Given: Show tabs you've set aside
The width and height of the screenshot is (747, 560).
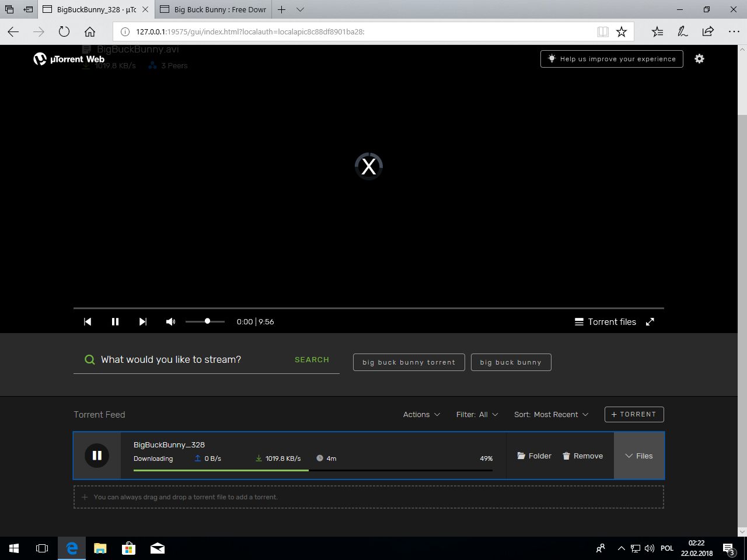Looking at the screenshot, I should (x=9, y=9).
